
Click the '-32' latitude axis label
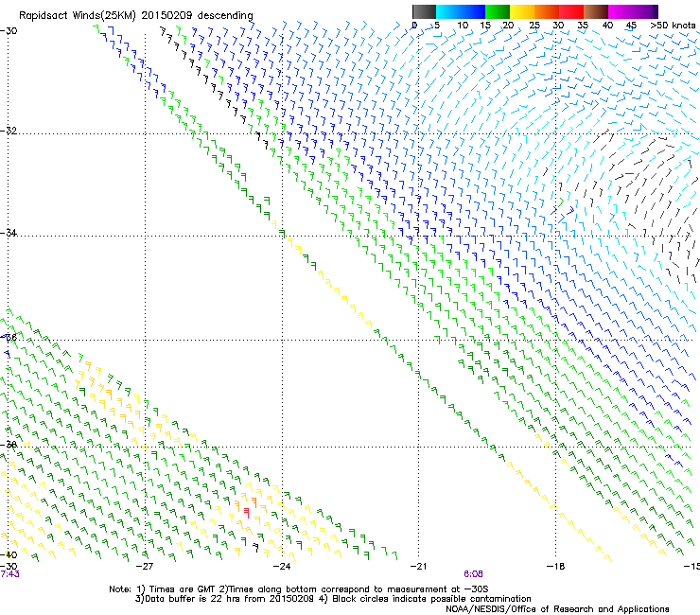pos(9,131)
